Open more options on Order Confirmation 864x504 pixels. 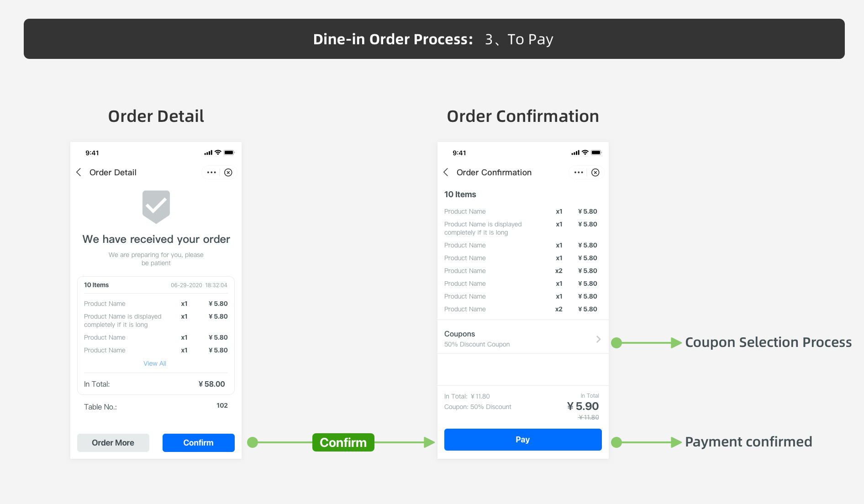tap(578, 173)
